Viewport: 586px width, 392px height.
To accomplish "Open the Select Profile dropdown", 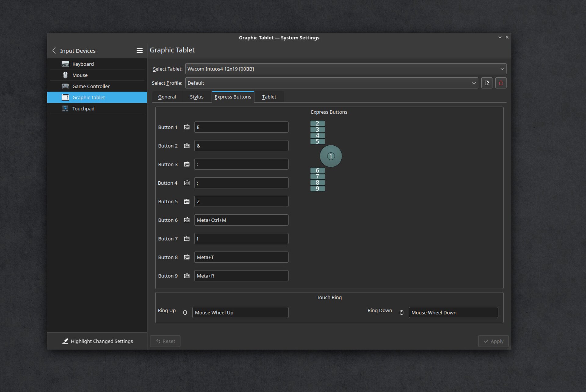I will point(331,83).
